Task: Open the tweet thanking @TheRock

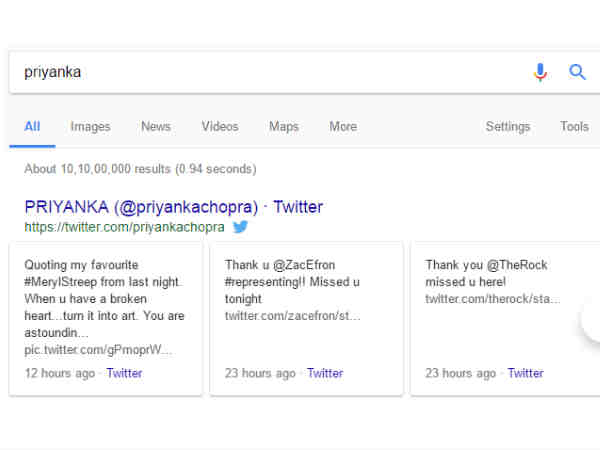Action: click(486, 274)
